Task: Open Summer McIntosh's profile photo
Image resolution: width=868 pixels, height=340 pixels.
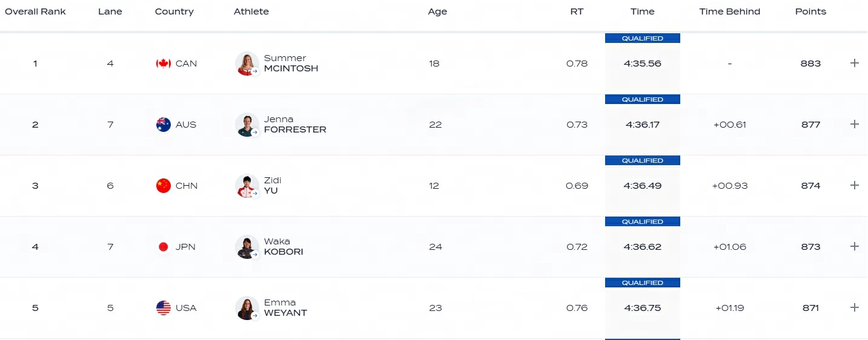Action: (247, 64)
